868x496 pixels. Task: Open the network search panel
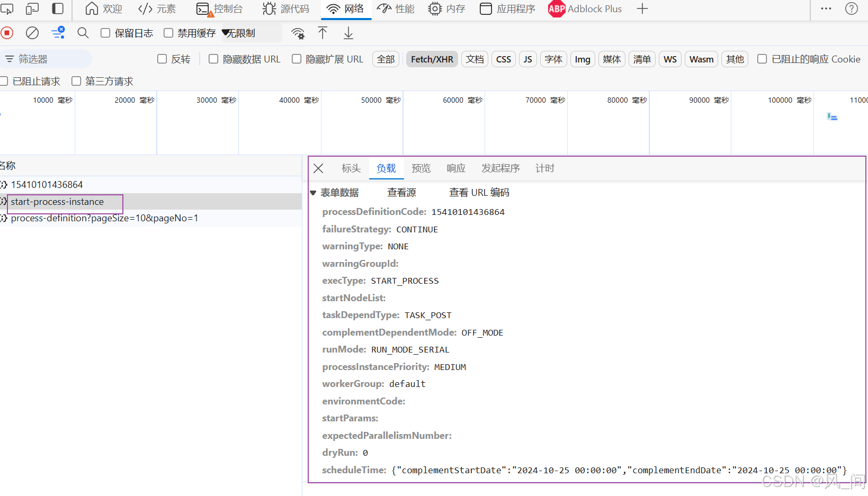click(83, 33)
